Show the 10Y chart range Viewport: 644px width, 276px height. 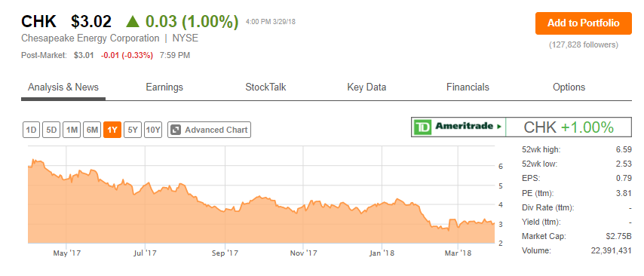point(153,130)
